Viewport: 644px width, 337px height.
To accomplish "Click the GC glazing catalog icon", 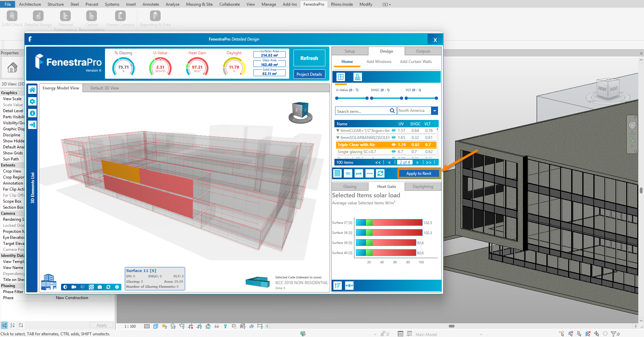I will tap(348, 173).
